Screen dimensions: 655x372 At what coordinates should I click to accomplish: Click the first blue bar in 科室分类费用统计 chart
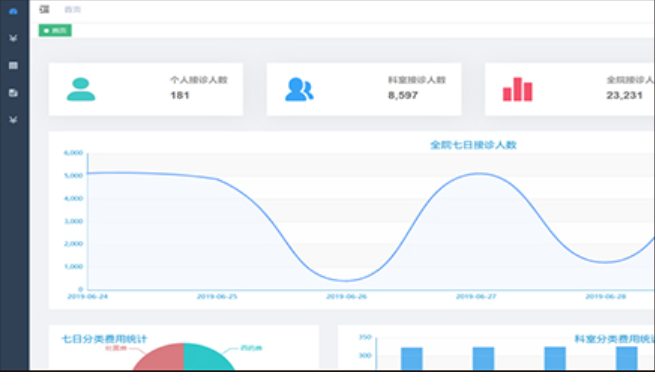(411, 359)
